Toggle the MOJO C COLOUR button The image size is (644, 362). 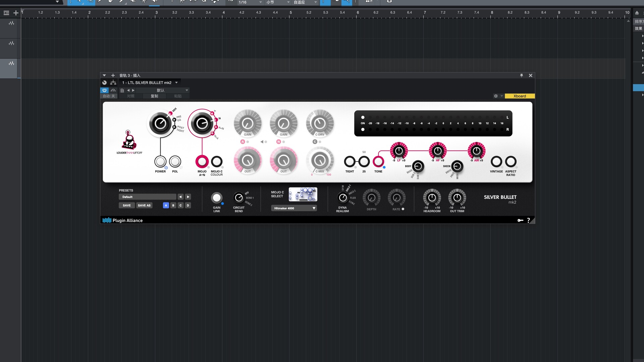(x=217, y=162)
